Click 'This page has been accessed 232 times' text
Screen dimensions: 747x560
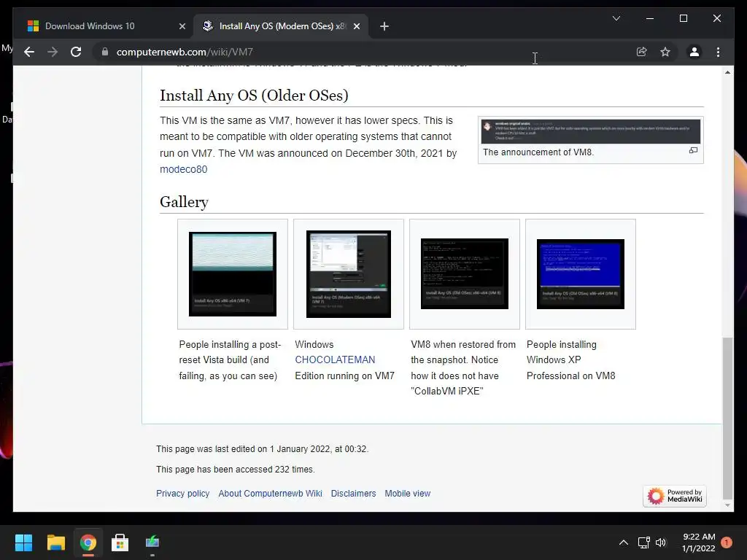tap(236, 470)
